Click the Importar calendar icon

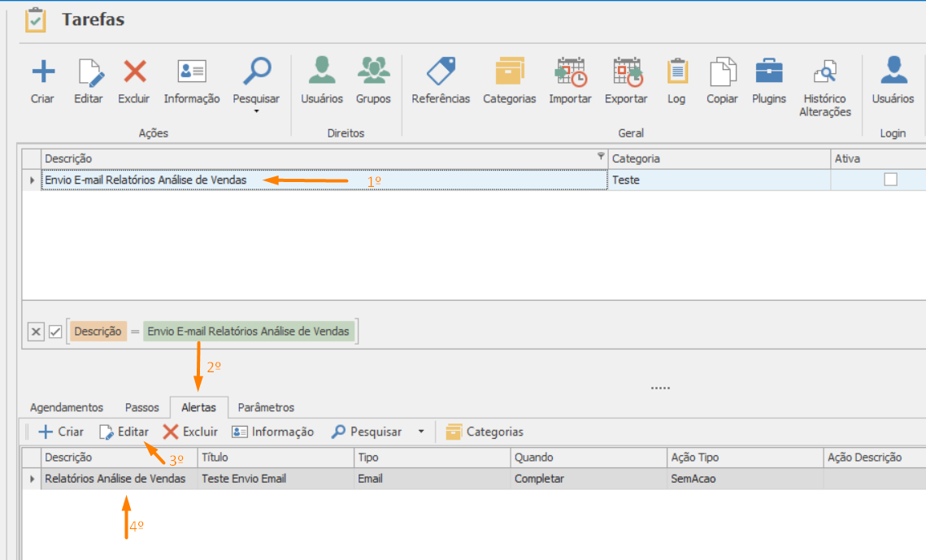tap(570, 72)
